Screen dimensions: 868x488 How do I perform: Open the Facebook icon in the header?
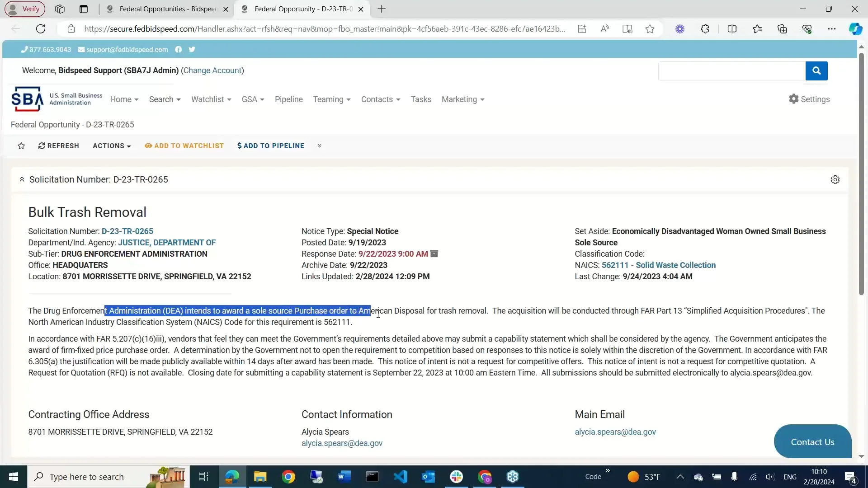pos(179,50)
